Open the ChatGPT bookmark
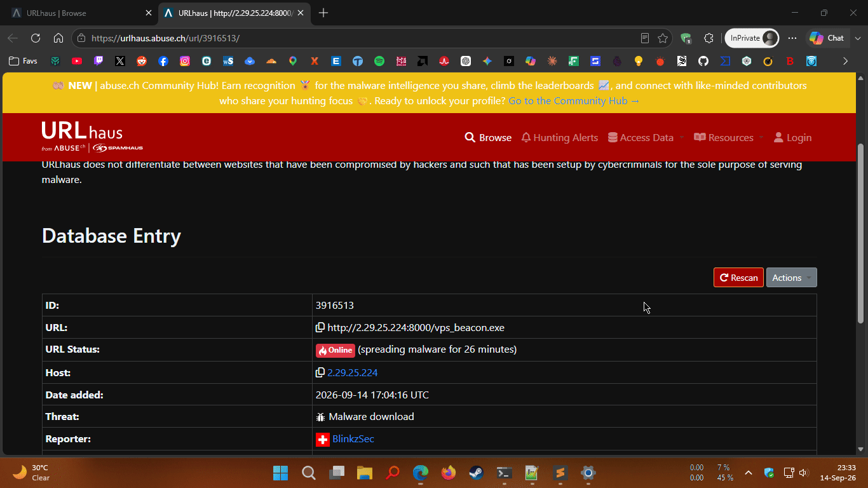 (466, 61)
